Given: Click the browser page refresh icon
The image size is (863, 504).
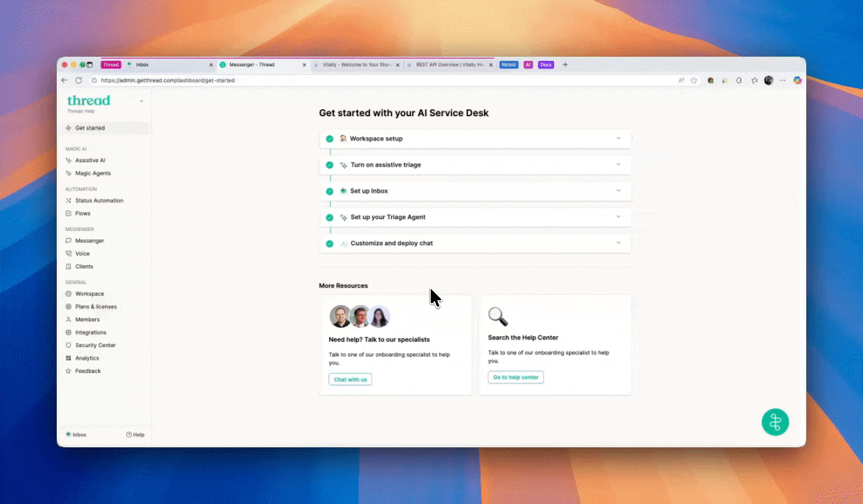Looking at the screenshot, I should [78, 80].
